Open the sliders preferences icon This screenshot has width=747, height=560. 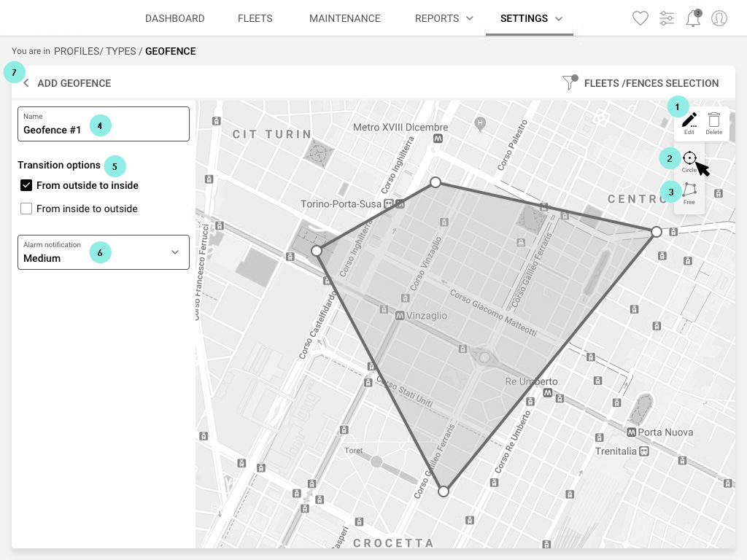(x=667, y=18)
